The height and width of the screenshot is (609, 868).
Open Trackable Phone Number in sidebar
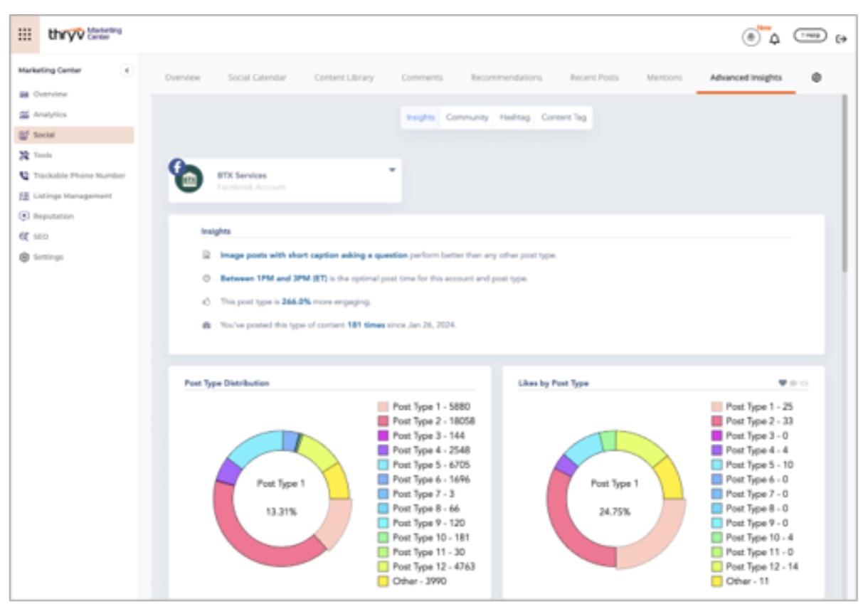pos(78,175)
